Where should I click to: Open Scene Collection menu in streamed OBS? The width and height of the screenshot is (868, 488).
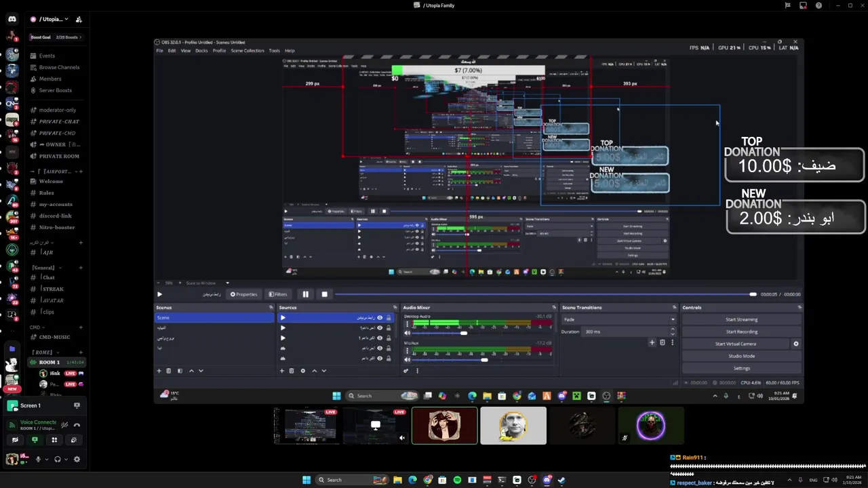pyautogui.click(x=248, y=51)
